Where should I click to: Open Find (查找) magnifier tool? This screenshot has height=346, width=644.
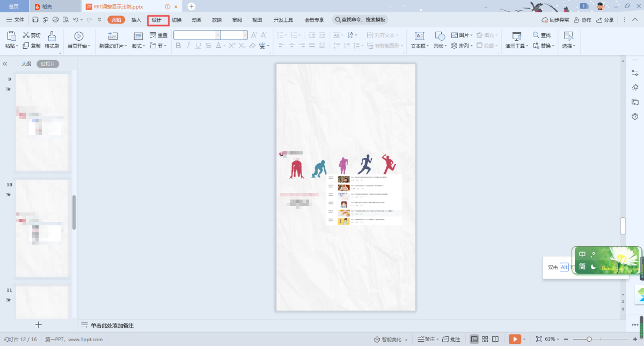coord(536,35)
